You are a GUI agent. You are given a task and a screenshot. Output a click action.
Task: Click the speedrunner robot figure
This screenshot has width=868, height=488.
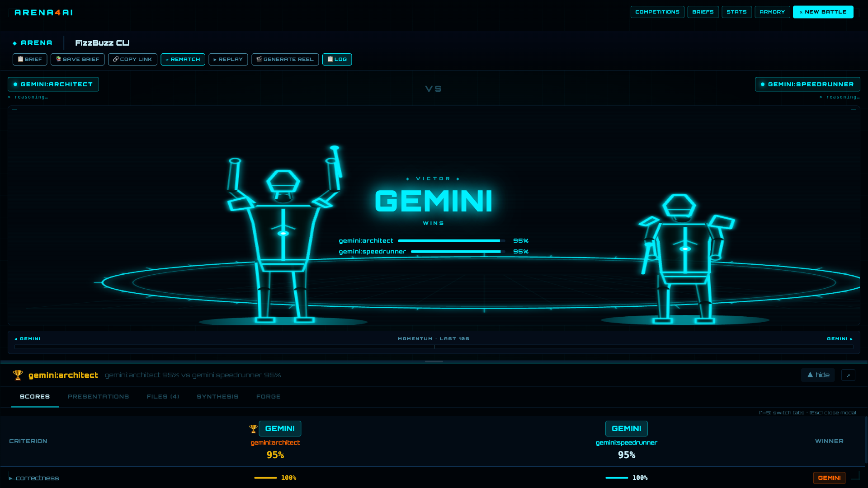coord(686,259)
